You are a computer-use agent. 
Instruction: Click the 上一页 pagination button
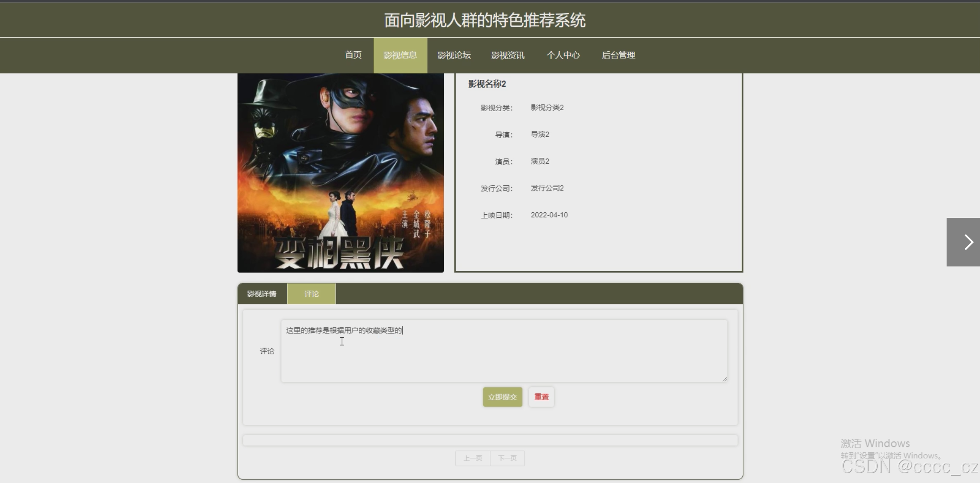point(472,458)
